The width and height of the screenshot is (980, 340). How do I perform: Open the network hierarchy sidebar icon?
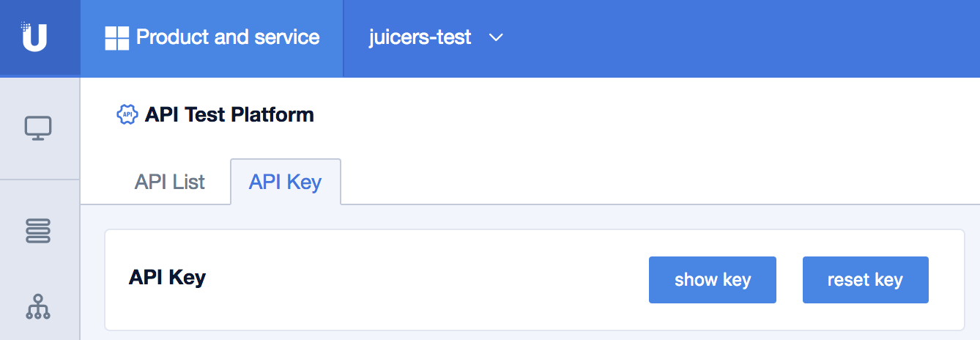point(38,306)
